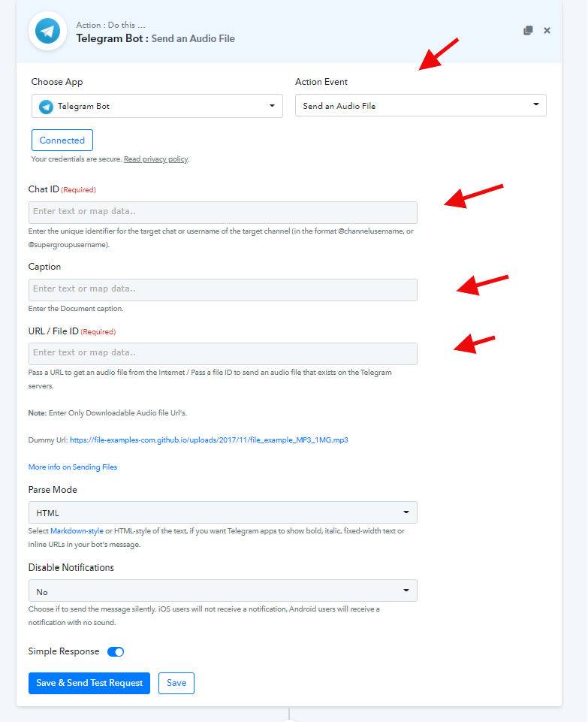Image resolution: width=588 pixels, height=722 pixels.
Task: Close the action step with X icon
Action: (547, 30)
